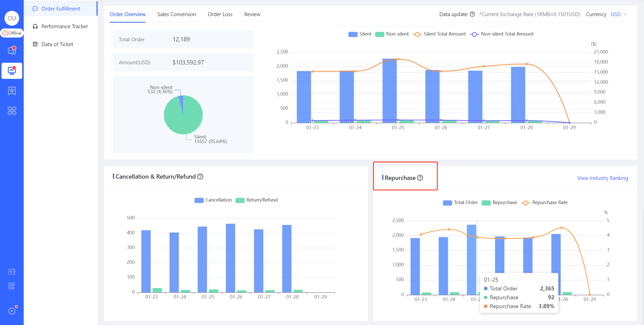Open the notes list sidebar icon

point(12,286)
